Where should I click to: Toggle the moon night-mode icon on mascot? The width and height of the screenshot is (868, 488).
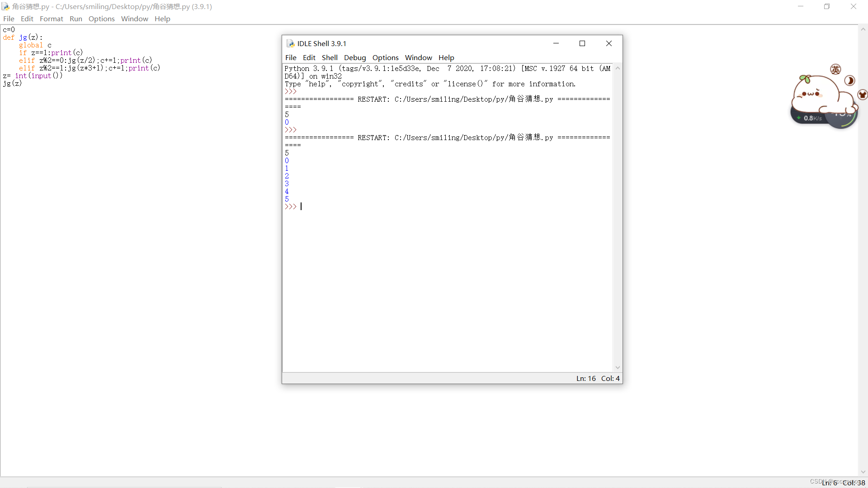(x=849, y=80)
